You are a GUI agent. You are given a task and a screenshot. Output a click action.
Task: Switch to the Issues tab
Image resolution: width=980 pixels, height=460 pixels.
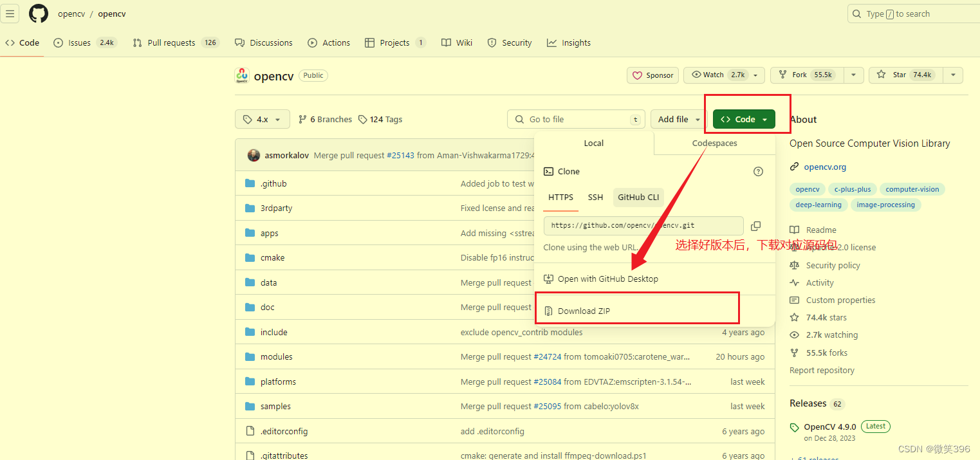pos(84,43)
